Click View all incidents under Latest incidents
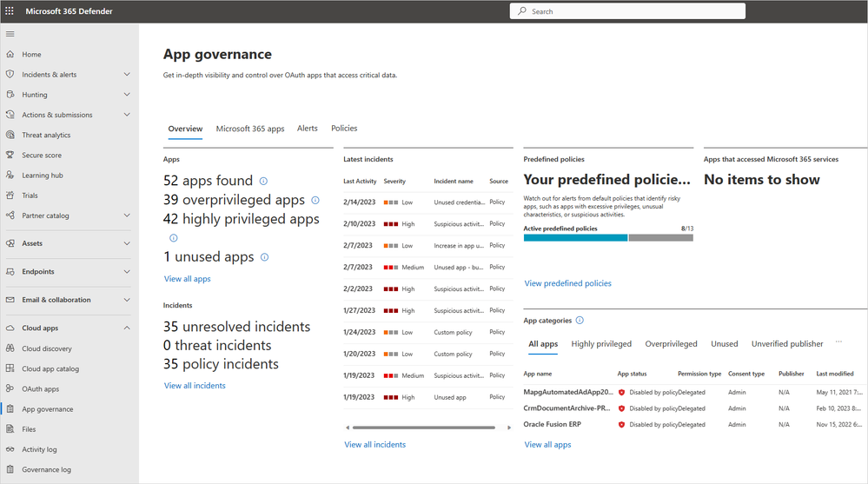Image resolution: width=868 pixels, height=484 pixels. (x=374, y=445)
